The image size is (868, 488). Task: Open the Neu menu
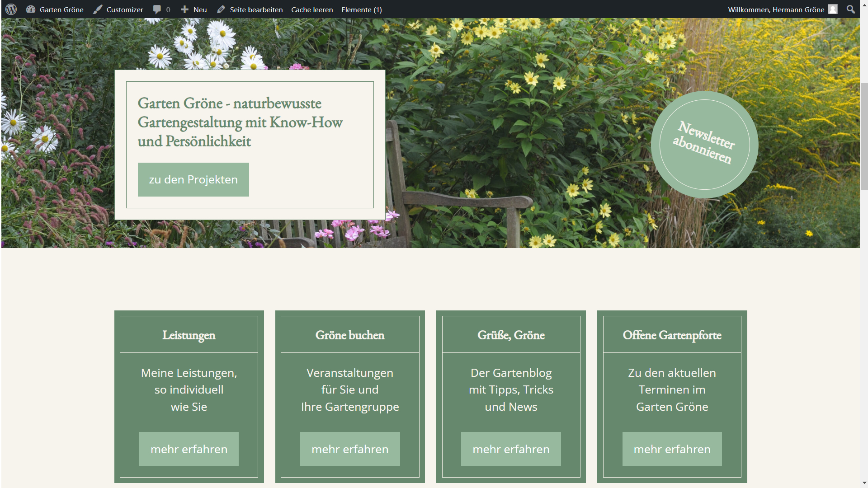[193, 9]
